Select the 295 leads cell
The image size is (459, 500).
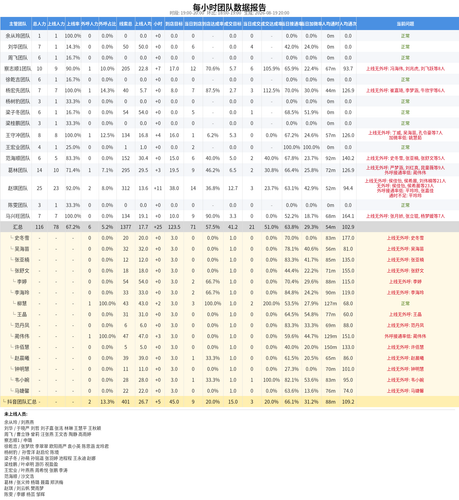coord(126,170)
